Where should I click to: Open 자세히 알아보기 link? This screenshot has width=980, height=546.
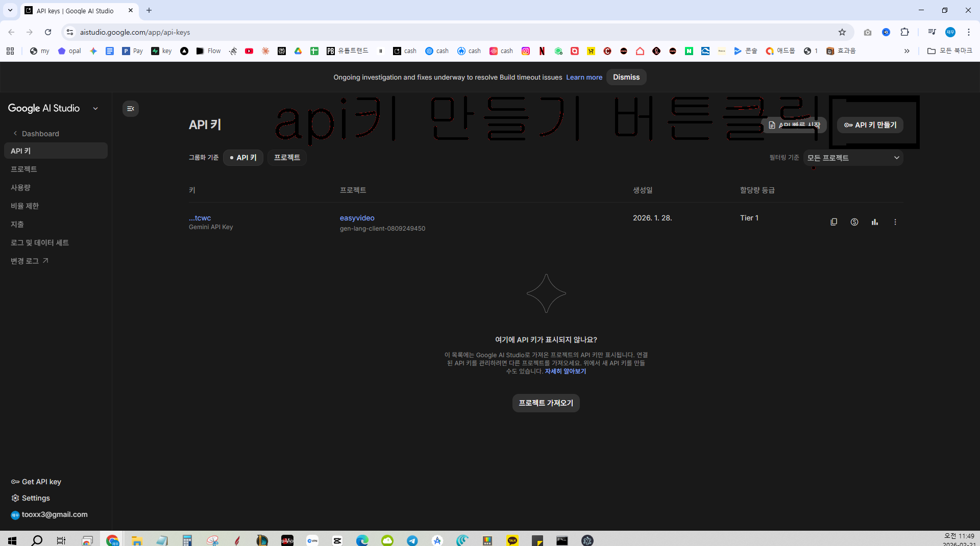pos(565,371)
